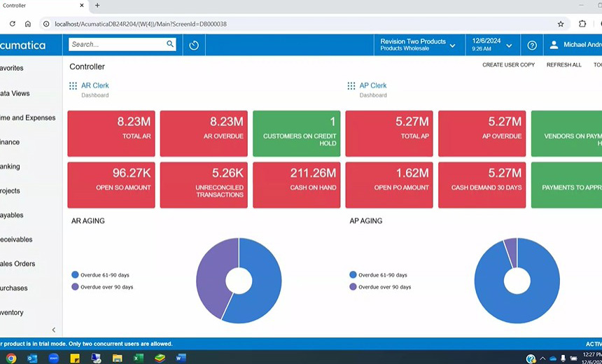The image size is (602, 364).
Task: Open the Finance workspace in the sidebar
Action: coord(10,142)
